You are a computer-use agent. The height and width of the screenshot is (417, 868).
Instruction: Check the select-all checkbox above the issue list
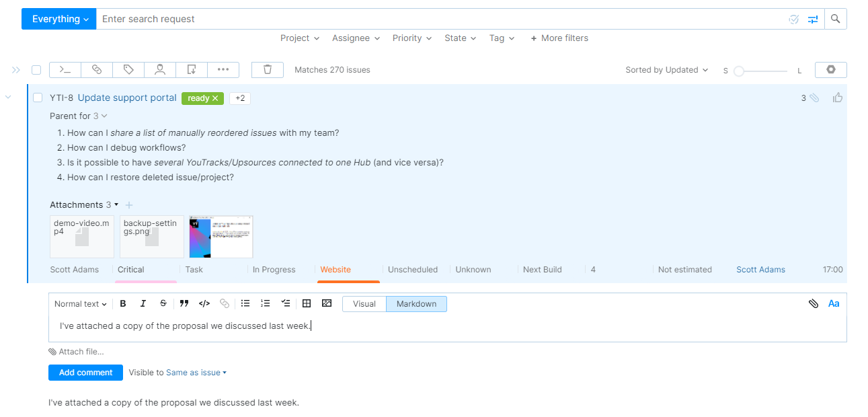(36, 69)
